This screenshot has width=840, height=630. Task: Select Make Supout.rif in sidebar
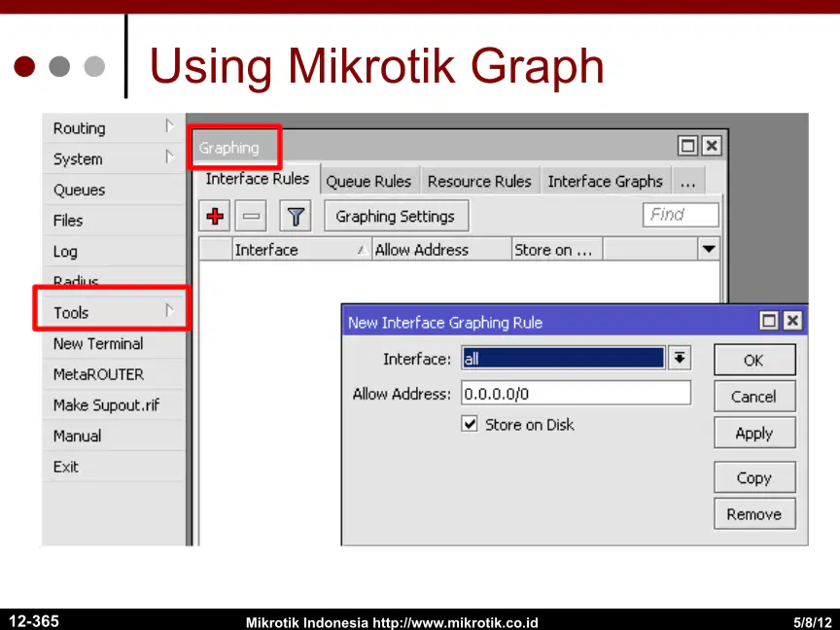pyautogui.click(x=113, y=405)
